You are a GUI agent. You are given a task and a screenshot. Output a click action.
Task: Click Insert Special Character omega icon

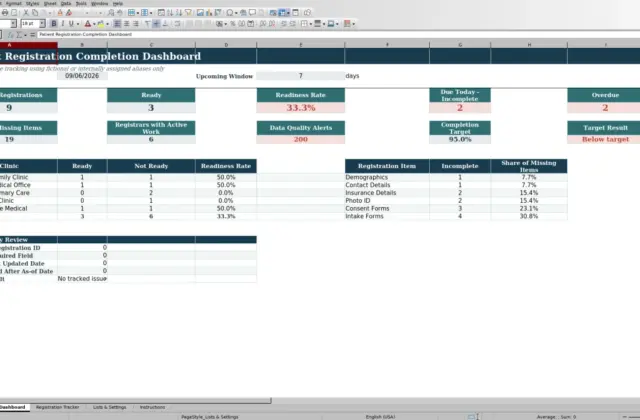click(x=230, y=13)
